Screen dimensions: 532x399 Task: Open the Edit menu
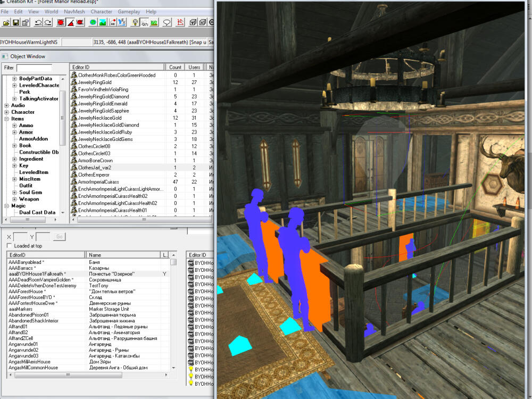tap(18, 12)
